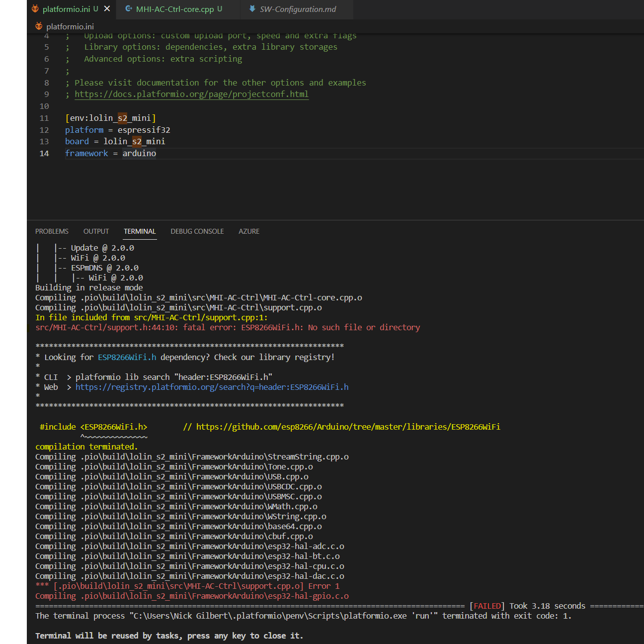Click the [FAILED] status in terminal

(x=487, y=606)
